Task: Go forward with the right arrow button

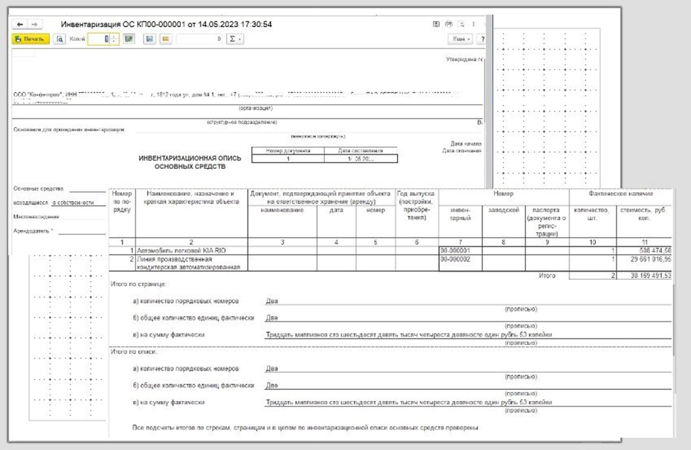Action: [35, 25]
